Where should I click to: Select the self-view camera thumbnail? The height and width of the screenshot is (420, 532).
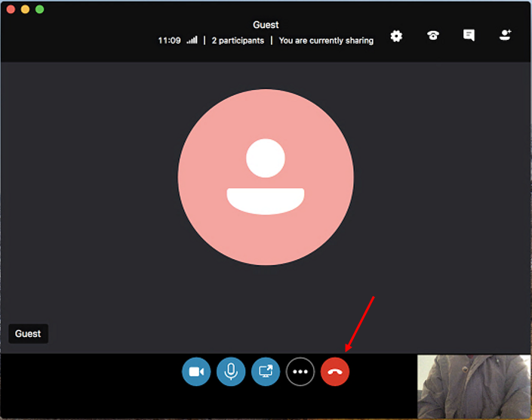(474, 387)
